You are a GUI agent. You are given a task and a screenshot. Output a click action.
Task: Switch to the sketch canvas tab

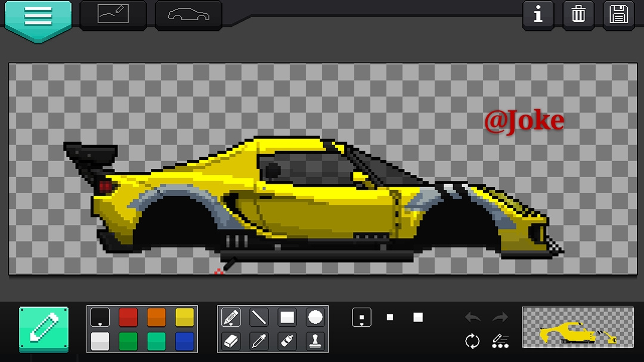tap(113, 15)
